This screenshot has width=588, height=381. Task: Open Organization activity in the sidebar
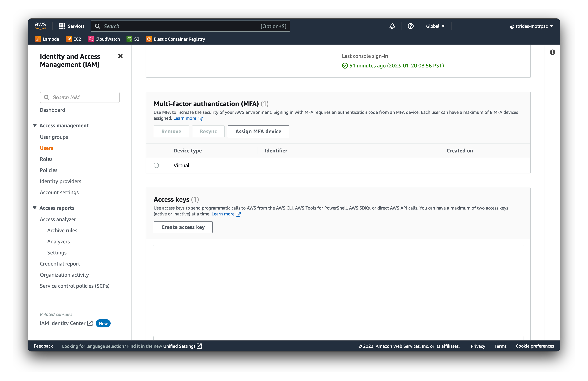click(64, 275)
